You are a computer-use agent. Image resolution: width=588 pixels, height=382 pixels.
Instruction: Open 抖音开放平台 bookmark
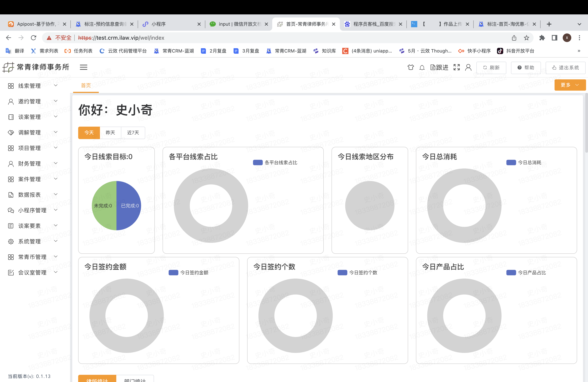point(516,51)
